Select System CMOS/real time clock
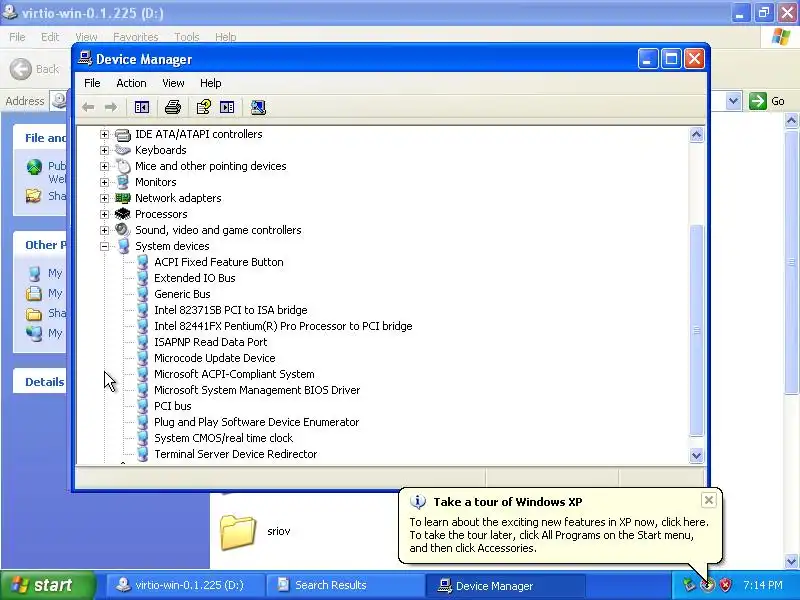 (x=223, y=438)
